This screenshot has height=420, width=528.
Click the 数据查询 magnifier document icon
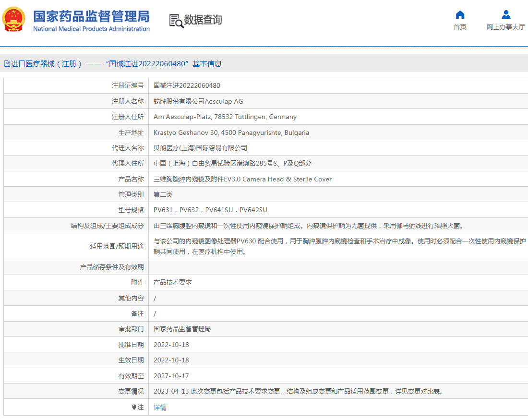coord(176,21)
